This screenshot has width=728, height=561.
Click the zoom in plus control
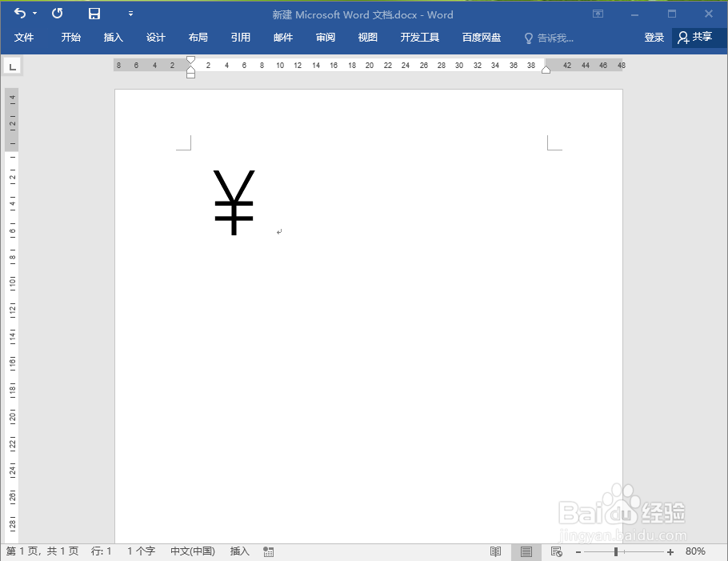672,551
